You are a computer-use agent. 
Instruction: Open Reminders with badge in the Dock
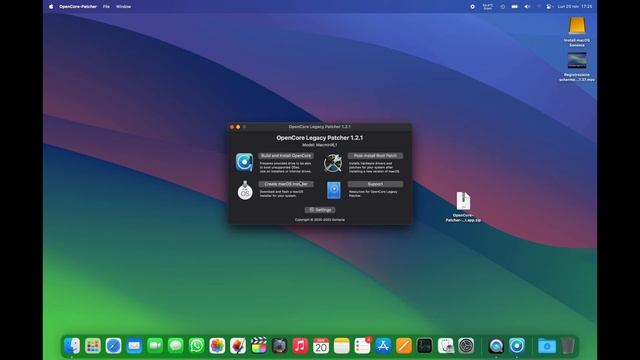(x=362, y=346)
